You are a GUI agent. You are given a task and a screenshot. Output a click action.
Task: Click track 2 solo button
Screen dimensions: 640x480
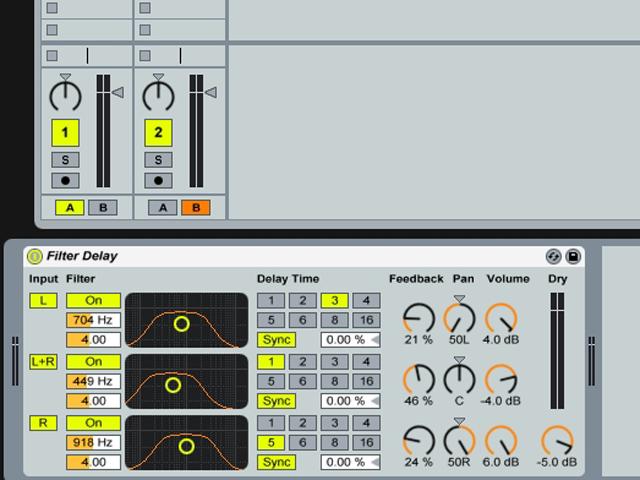click(158, 160)
